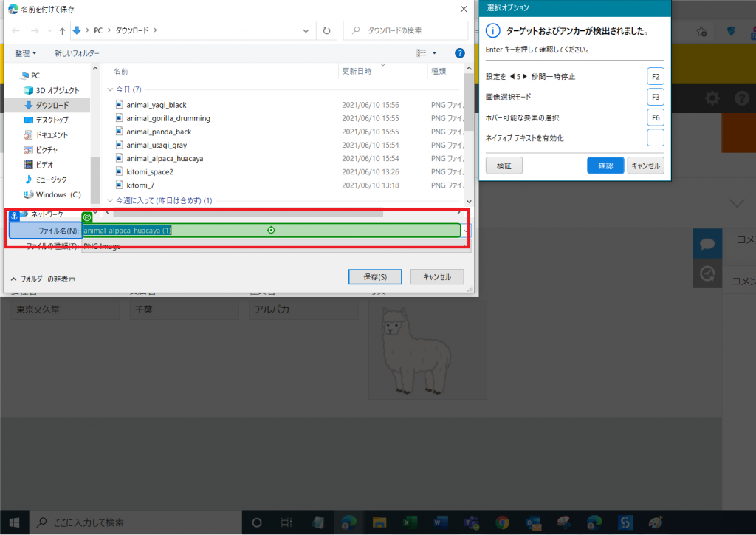
Task: Click the blue anchor marker icon
Action: (11, 215)
